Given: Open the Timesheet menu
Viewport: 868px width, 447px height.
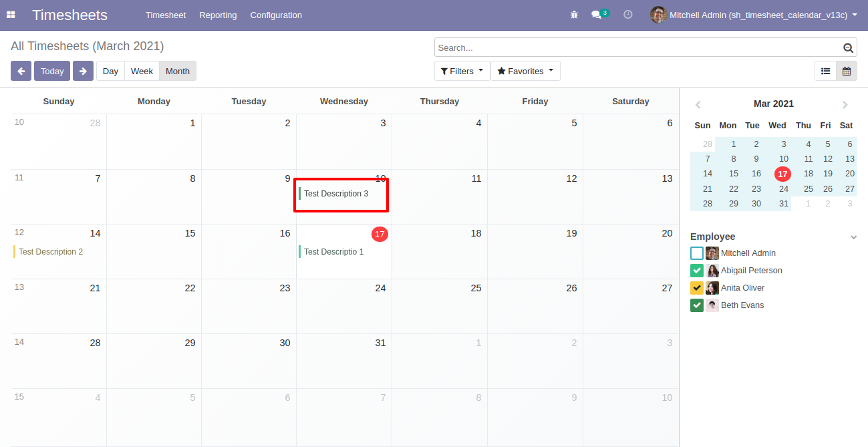Looking at the screenshot, I should (166, 15).
